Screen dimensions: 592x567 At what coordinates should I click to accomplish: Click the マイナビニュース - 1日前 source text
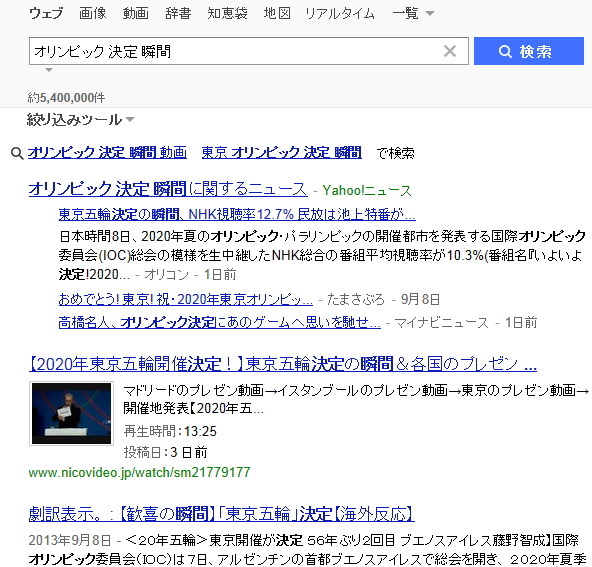[x=466, y=323]
